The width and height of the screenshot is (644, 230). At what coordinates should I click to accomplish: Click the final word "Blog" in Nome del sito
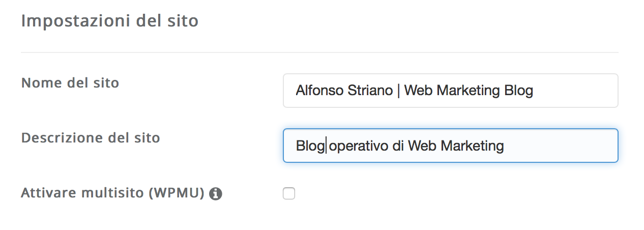point(519,91)
